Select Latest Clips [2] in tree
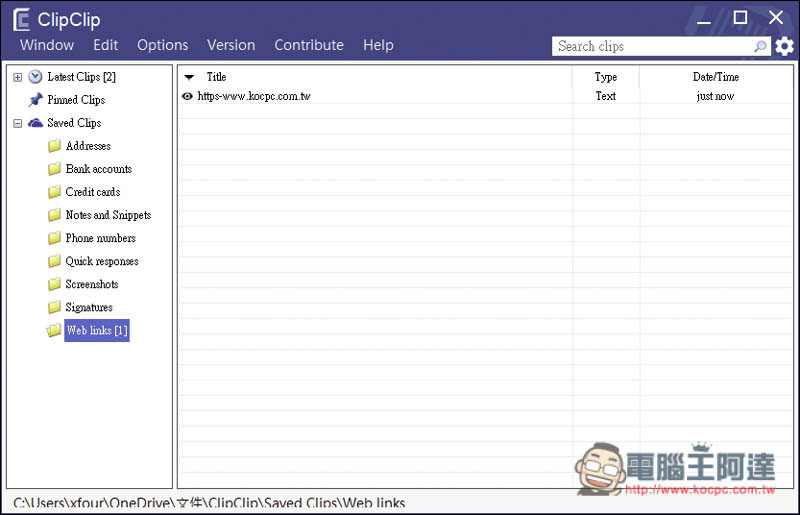Image resolution: width=800 pixels, height=515 pixels. point(82,77)
